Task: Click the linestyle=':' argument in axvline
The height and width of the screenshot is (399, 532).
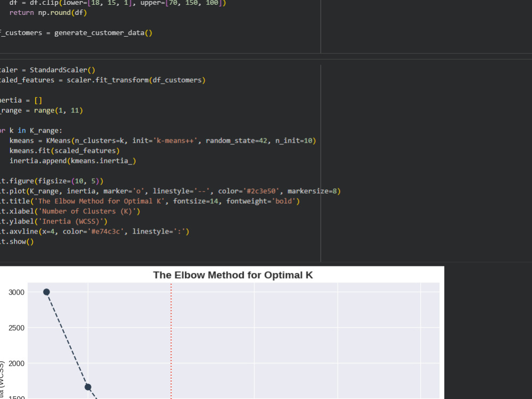Action: coord(159,231)
